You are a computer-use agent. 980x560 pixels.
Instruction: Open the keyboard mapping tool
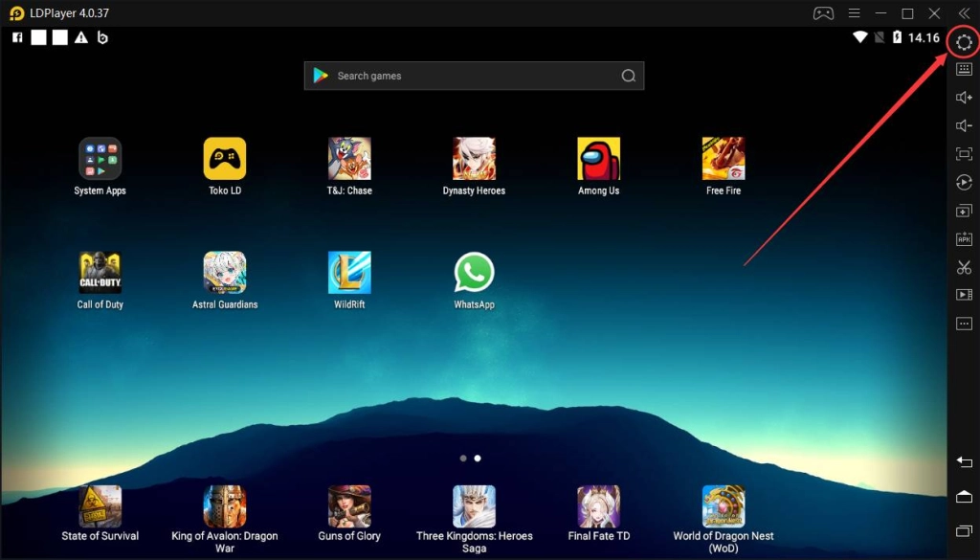point(964,69)
